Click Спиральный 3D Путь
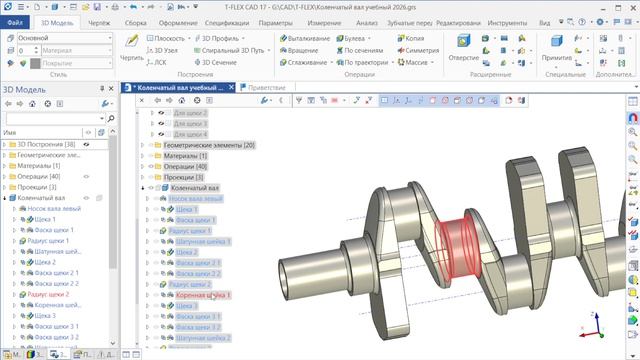Screen dimensions: 640x360 (x=229, y=50)
